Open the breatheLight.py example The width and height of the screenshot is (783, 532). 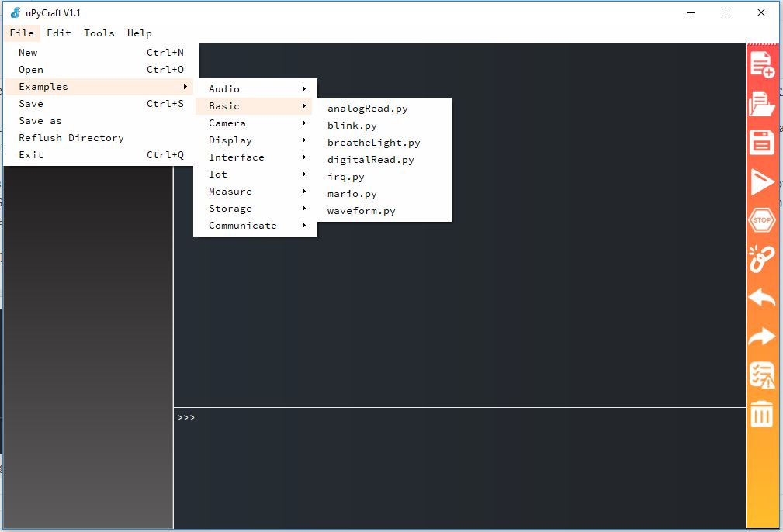click(384, 143)
